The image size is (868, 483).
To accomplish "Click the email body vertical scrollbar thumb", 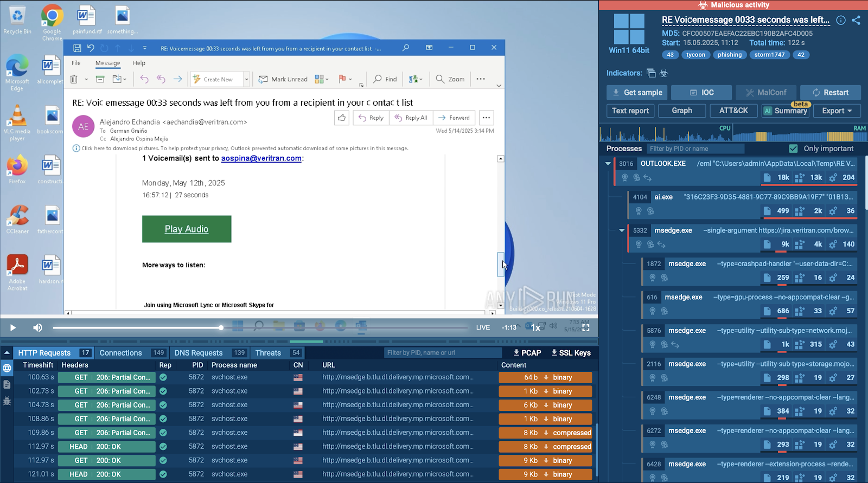I will point(500,264).
